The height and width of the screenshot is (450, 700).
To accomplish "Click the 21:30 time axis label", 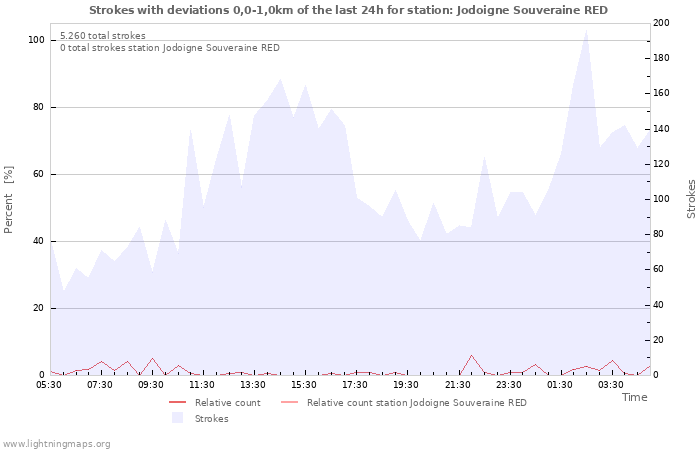I will (x=457, y=385).
